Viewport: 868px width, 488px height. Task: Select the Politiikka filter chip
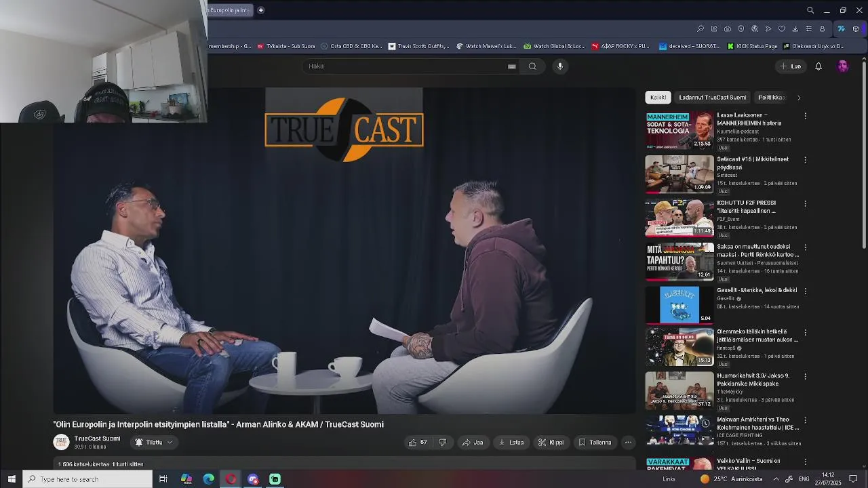pos(772,98)
